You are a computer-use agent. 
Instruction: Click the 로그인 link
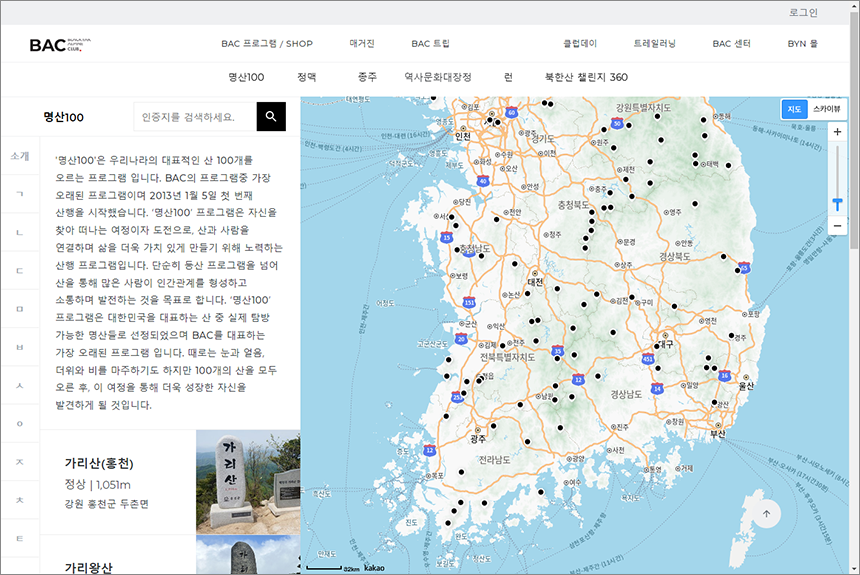pos(803,13)
